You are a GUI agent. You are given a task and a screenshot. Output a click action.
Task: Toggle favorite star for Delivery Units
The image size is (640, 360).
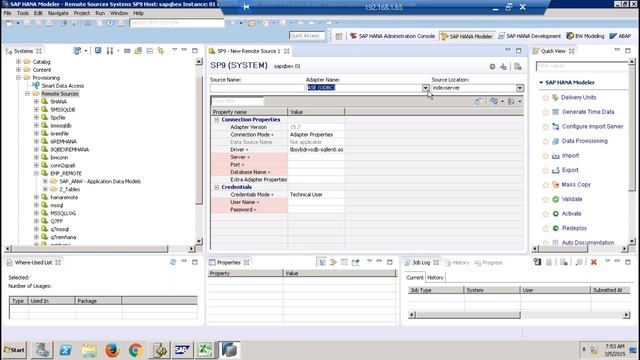tap(545, 98)
